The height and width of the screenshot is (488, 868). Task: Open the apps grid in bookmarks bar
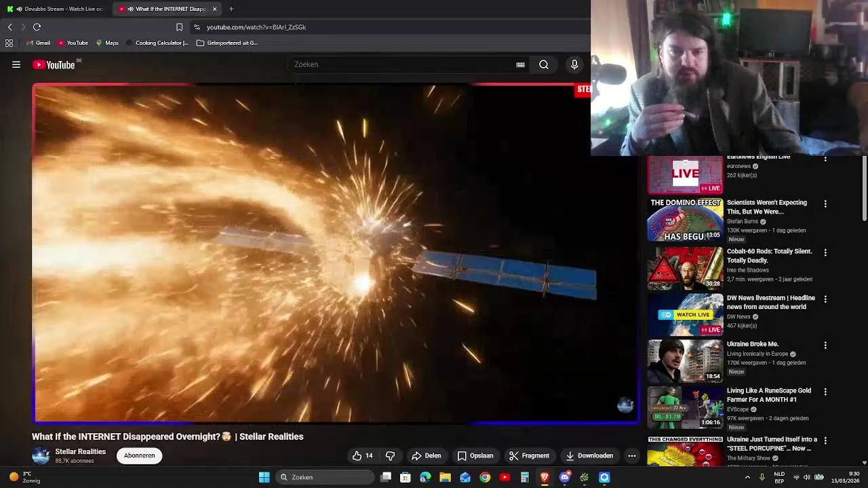[9, 43]
